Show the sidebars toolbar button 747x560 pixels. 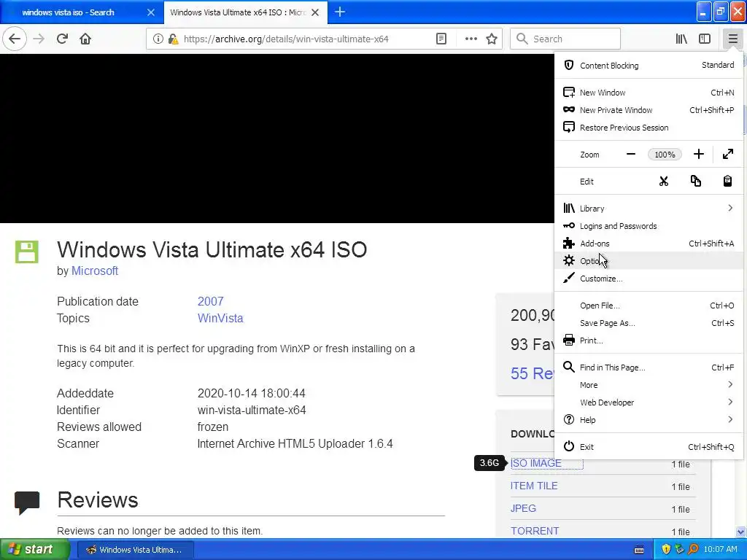[705, 39]
